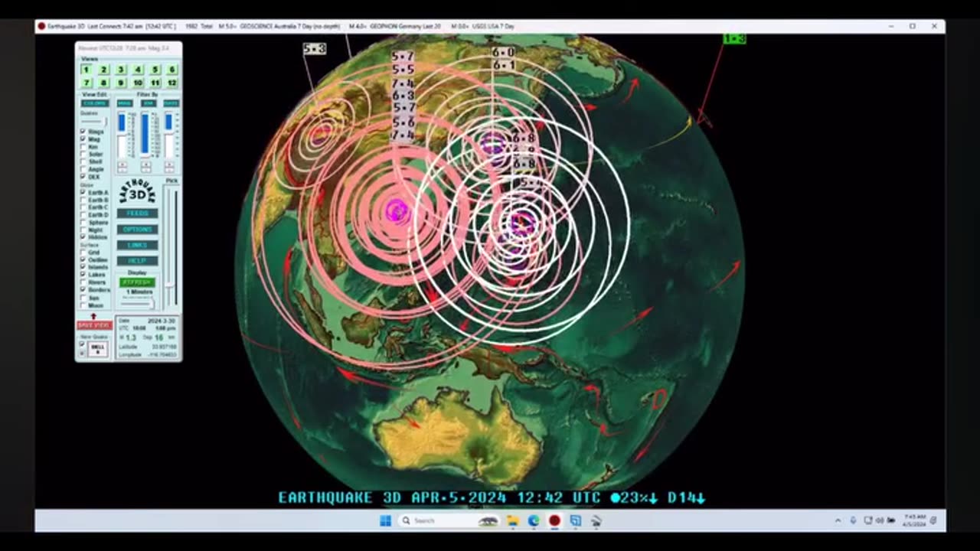Open the HELP panel
The height and width of the screenshot is (551, 980).
point(137,261)
